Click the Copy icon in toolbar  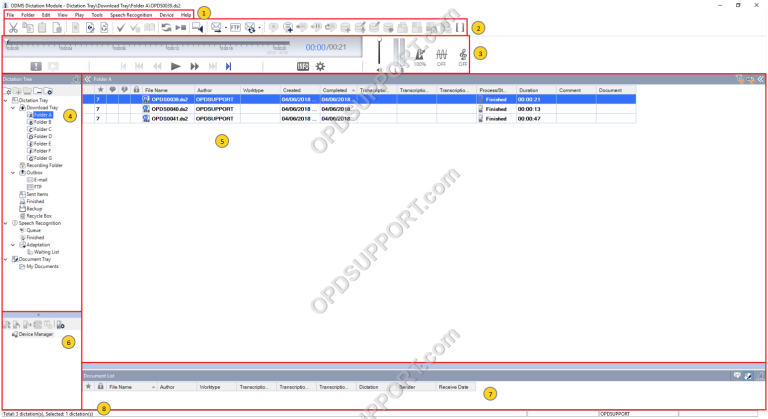28,28
